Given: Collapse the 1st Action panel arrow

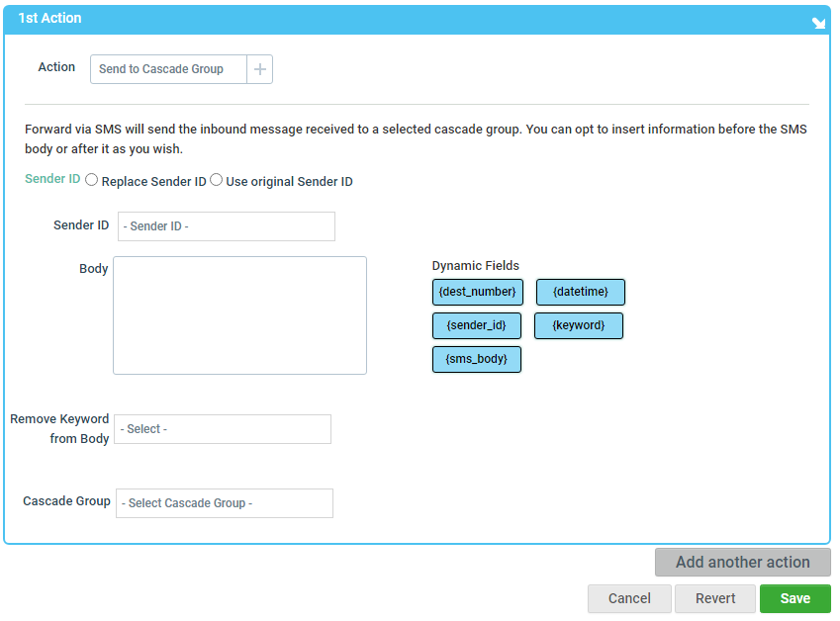Looking at the screenshot, I should [818, 23].
